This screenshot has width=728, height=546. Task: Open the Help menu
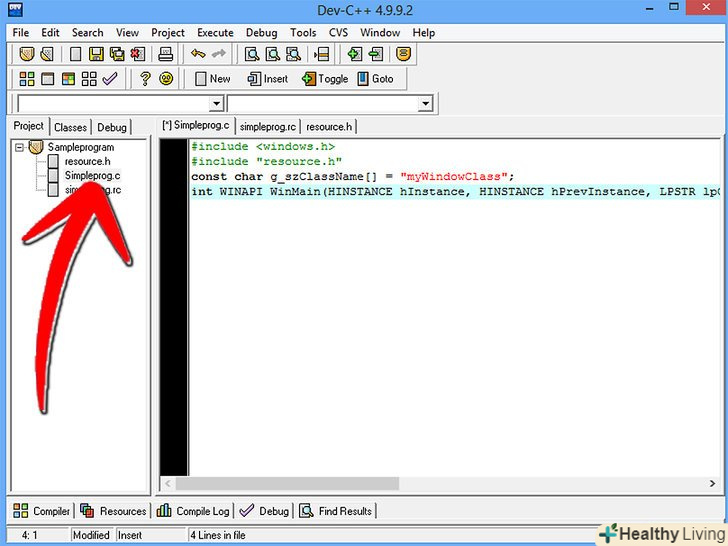(423, 32)
